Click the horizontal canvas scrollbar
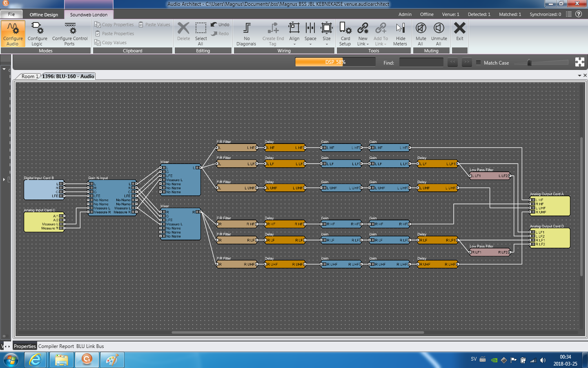The width and height of the screenshot is (588, 368). pyautogui.click(x=297, y=332)
